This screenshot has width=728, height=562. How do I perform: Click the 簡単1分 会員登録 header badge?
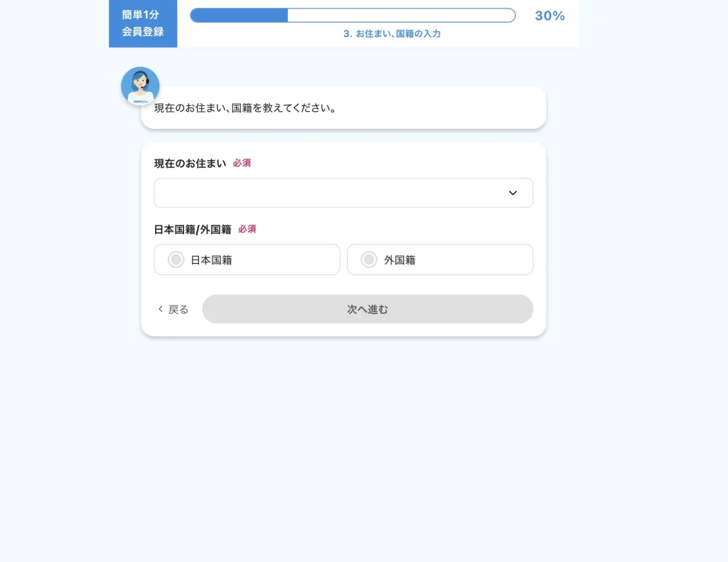(x=143, y=23)
